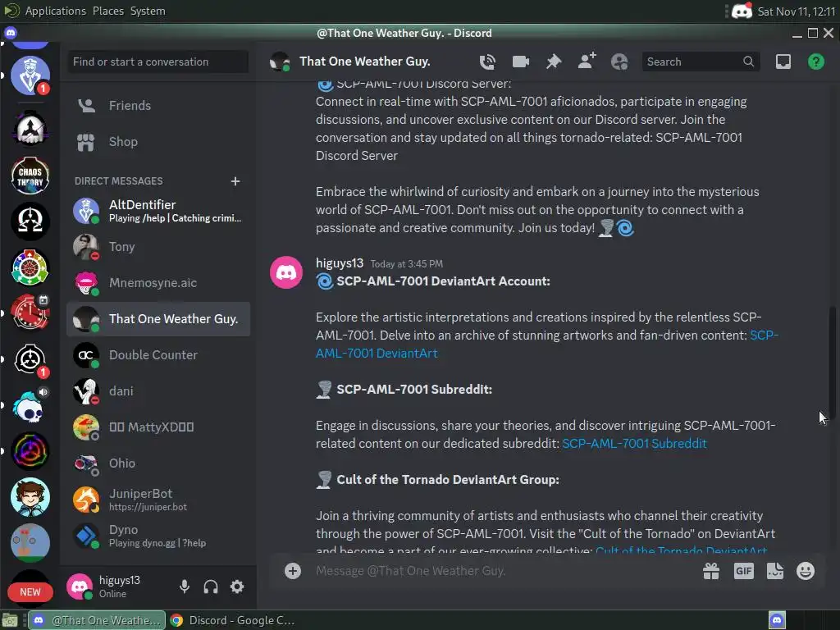Open the colorful wheel server icon

[x=30, y=267]
